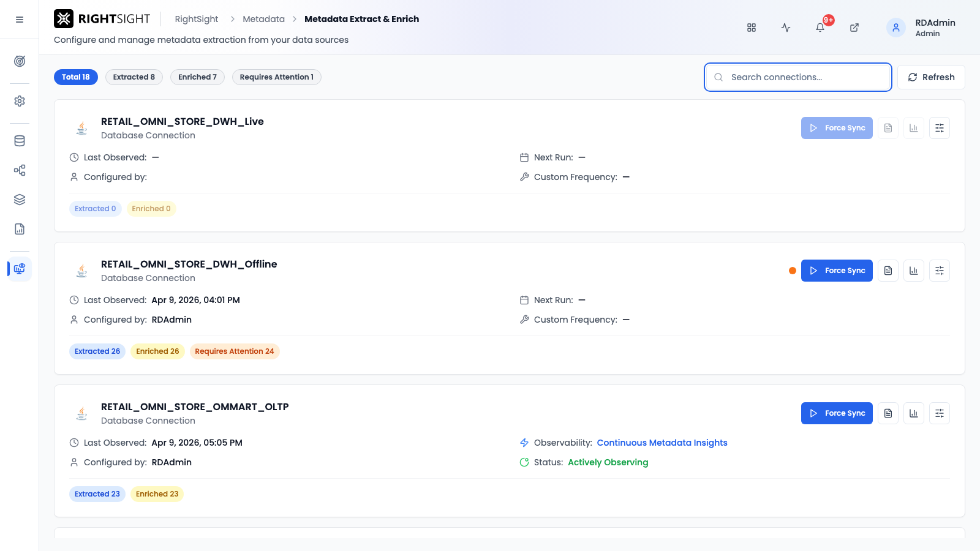Open Continuous Metadata Insights link

click(662, 443)
